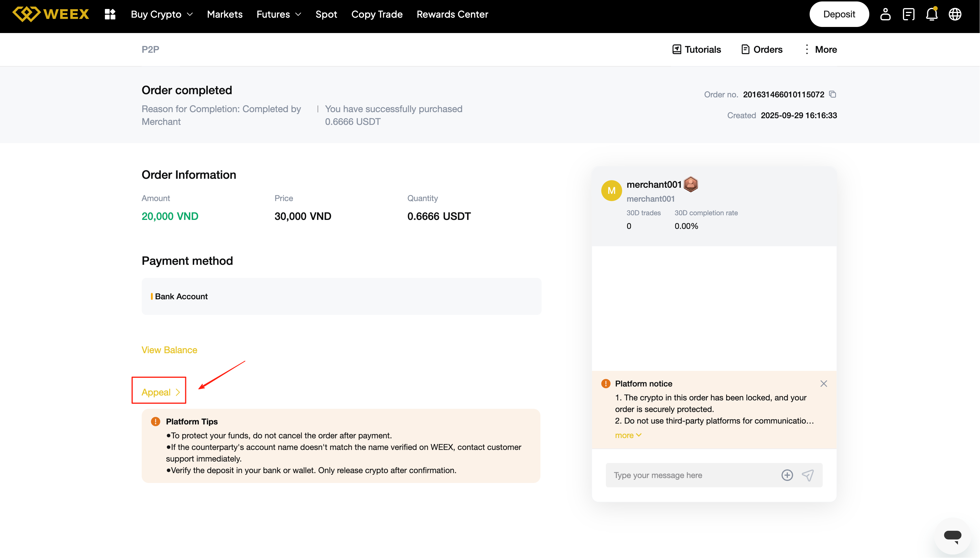
Task: Open the apps grid icon
Action: [x=110, y=14]
